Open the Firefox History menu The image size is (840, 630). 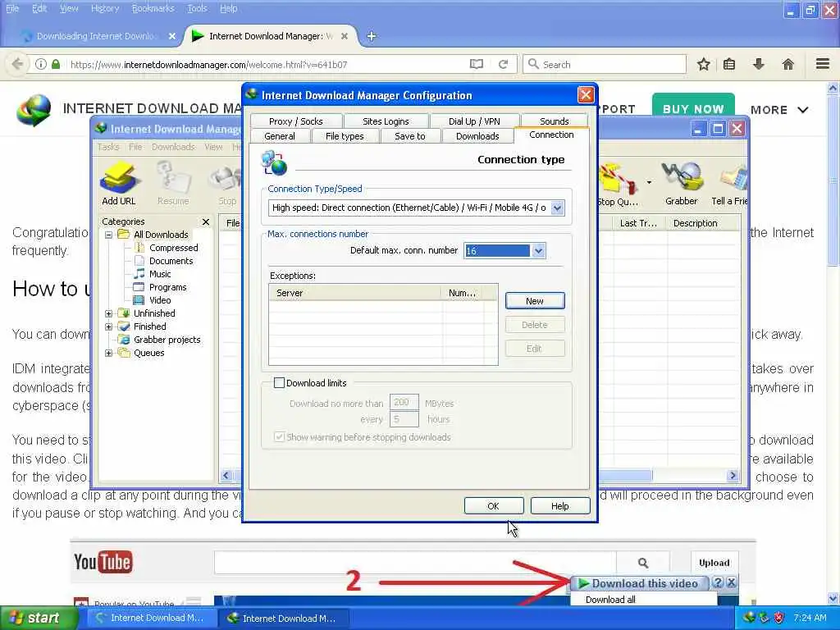point(105,8)
